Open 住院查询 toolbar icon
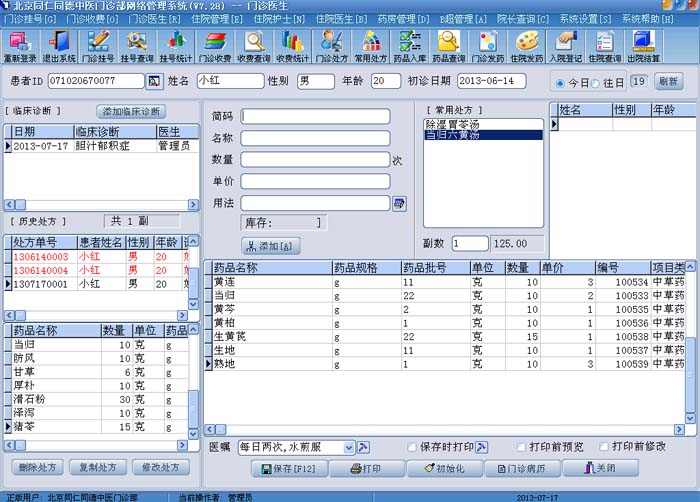The image size is (700, 502). click(x=604, y=46)
